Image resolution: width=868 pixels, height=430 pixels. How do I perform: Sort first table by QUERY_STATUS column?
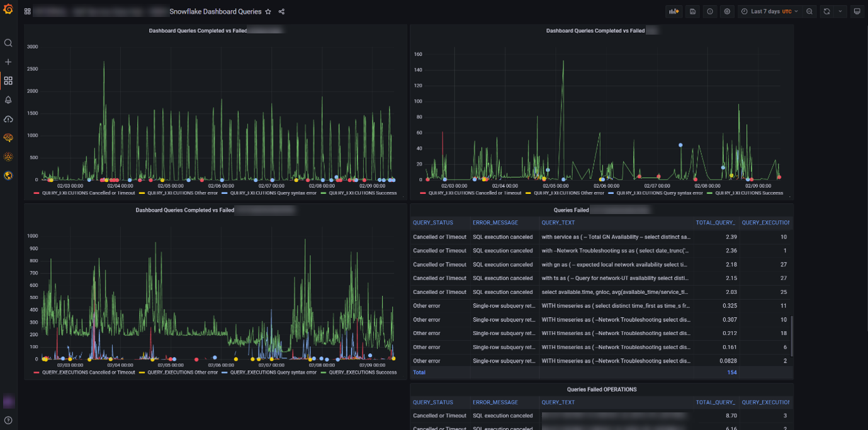[433, 222]
